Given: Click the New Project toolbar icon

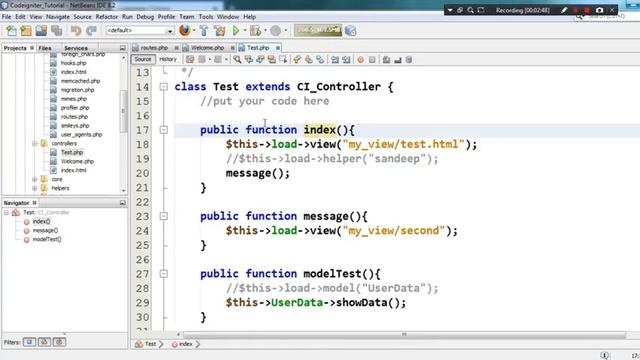Looking at the screenshot, I should pos(26,31).
